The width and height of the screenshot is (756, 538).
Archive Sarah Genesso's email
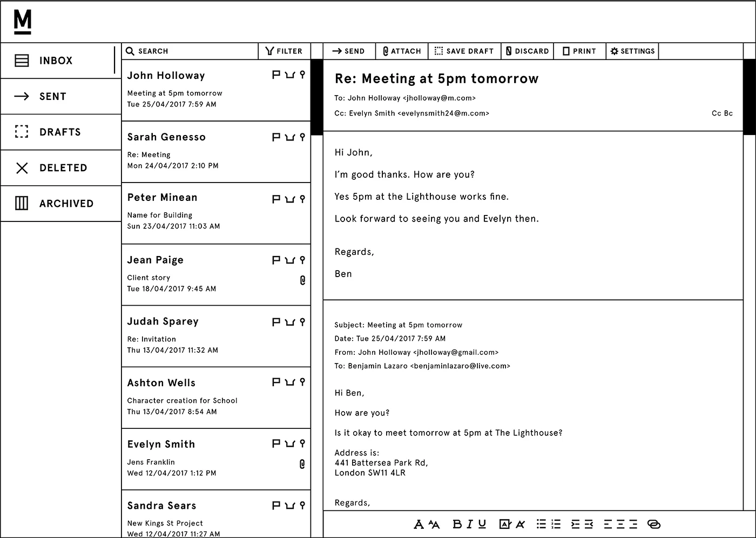pyautogui.click(x=290, y=137)
